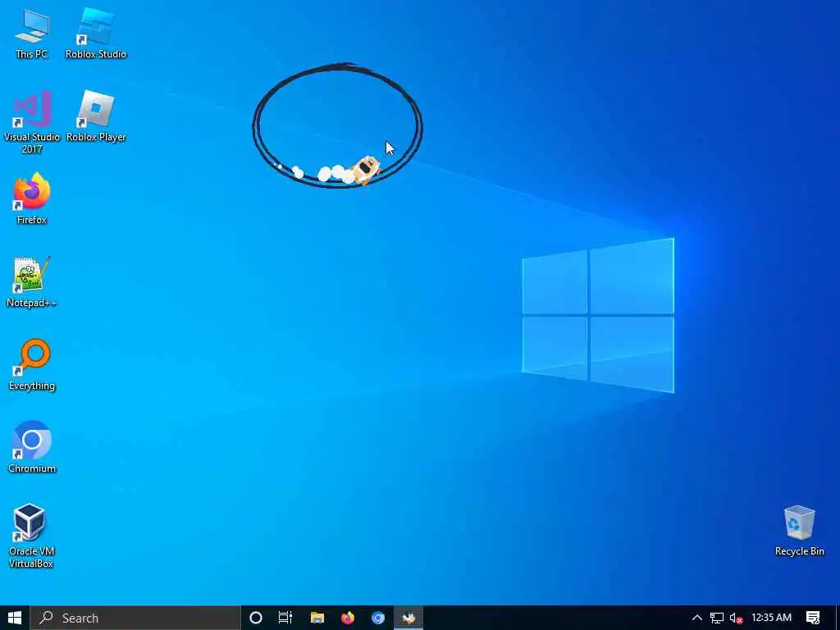The width and height of the screenshot is (840, 630).
Task: Open the clock showing 12:35 AM
Action: tap(771, 618)
